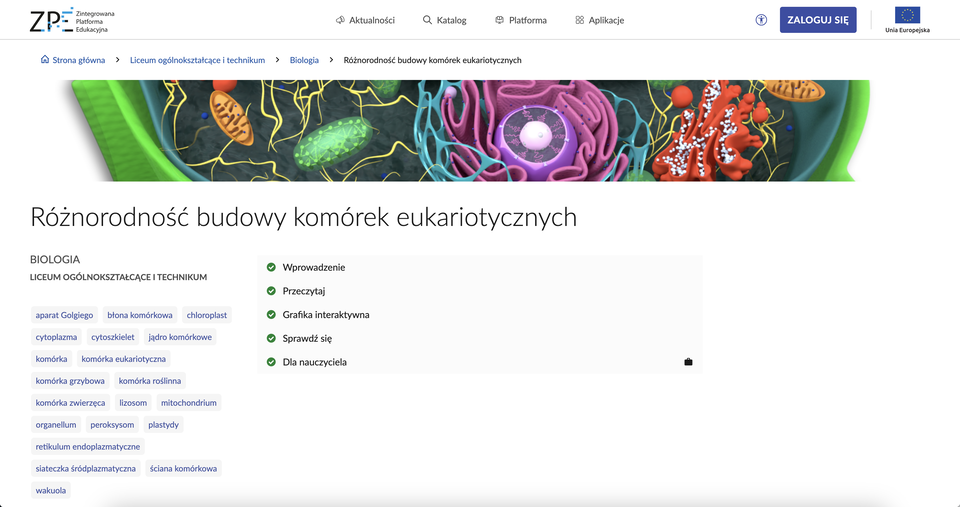Navigate to Biologia breadcrumb link
960x507 pixels.
coord(304,60)
